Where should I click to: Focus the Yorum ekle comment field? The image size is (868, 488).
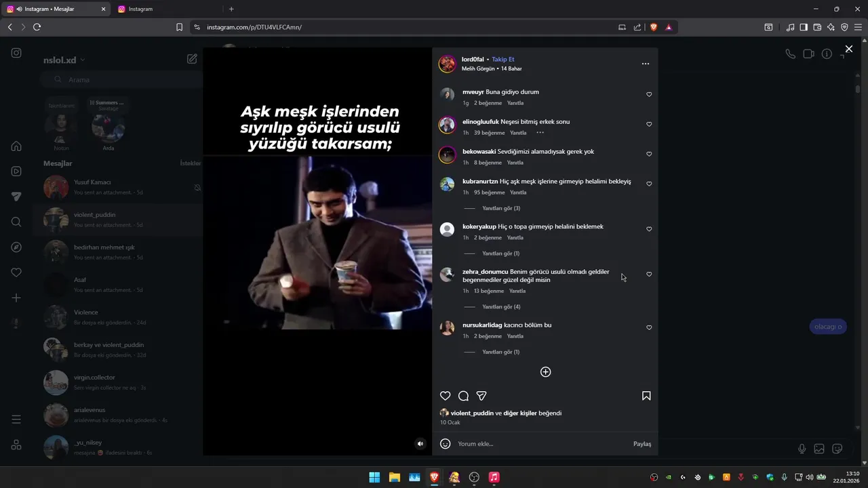[542, 444]
